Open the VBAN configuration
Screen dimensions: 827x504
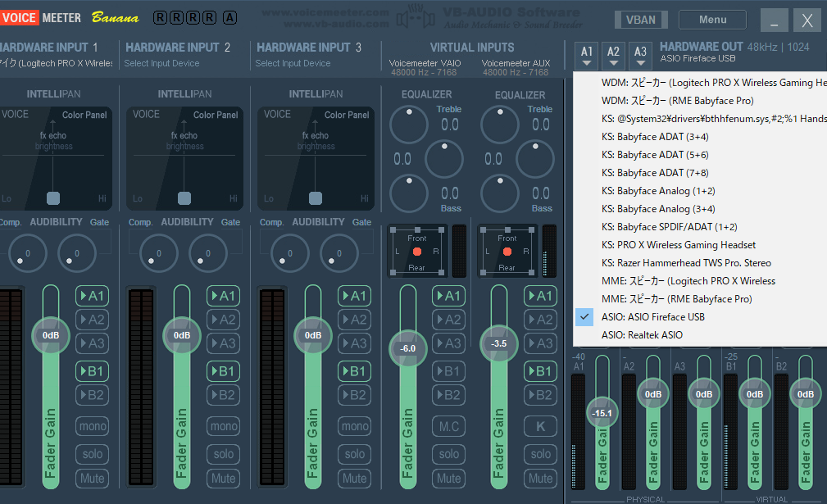pyautogui.click(x=641, y=20)
